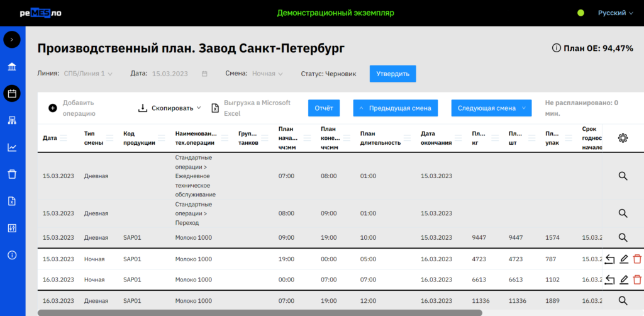Viewport: 644px width, 316px height.
Task: Open the Смена dropdown showing Ночная
Action: [267, 74]
